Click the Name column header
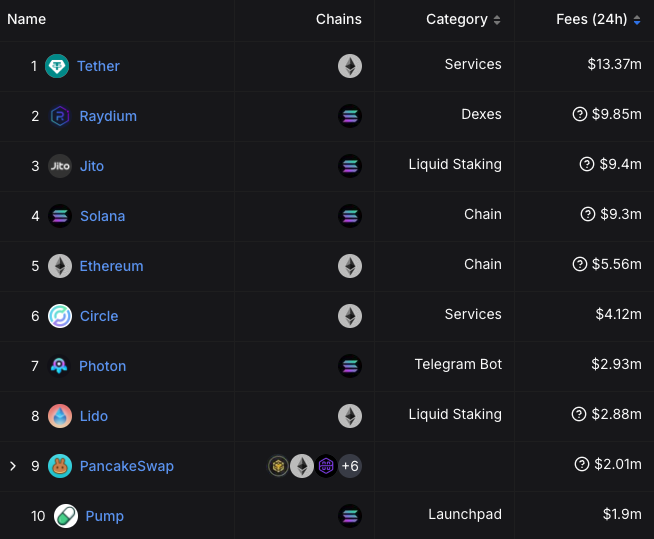The image size is (654, 539). [x=27, y=19]
